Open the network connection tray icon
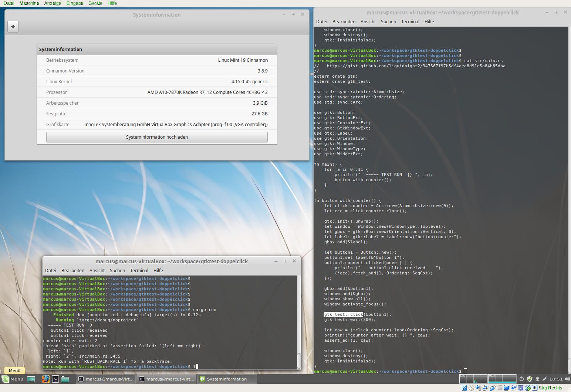The height and width of the screenshot is (392, 571). click(x=545, y=379)
